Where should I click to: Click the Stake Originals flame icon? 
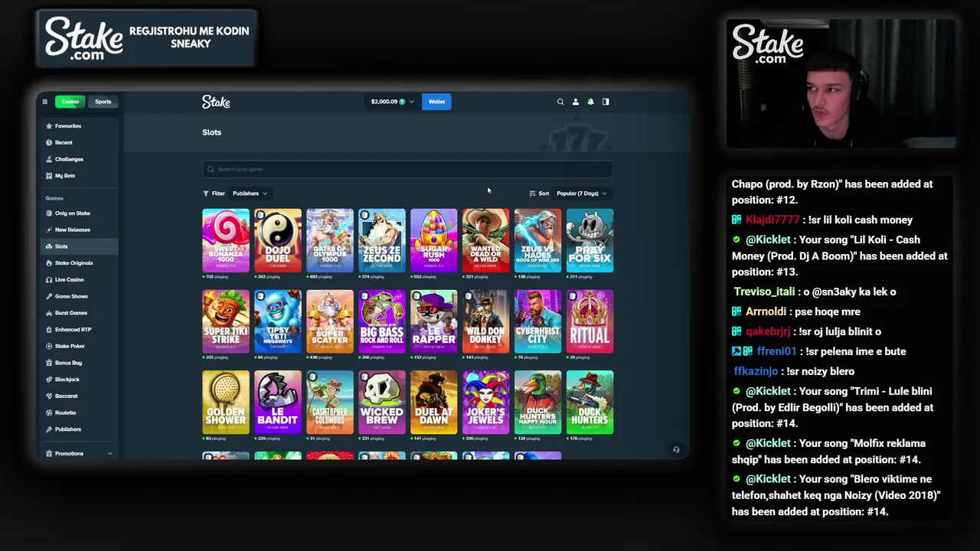pyautogui.click(x=49, y=263)
